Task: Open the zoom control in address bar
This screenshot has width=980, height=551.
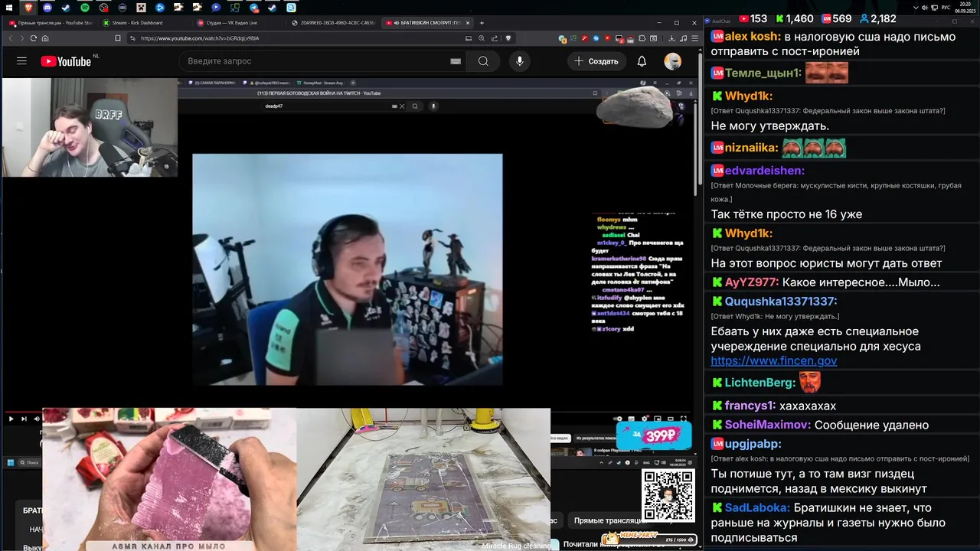Action: tap(482, 38)
